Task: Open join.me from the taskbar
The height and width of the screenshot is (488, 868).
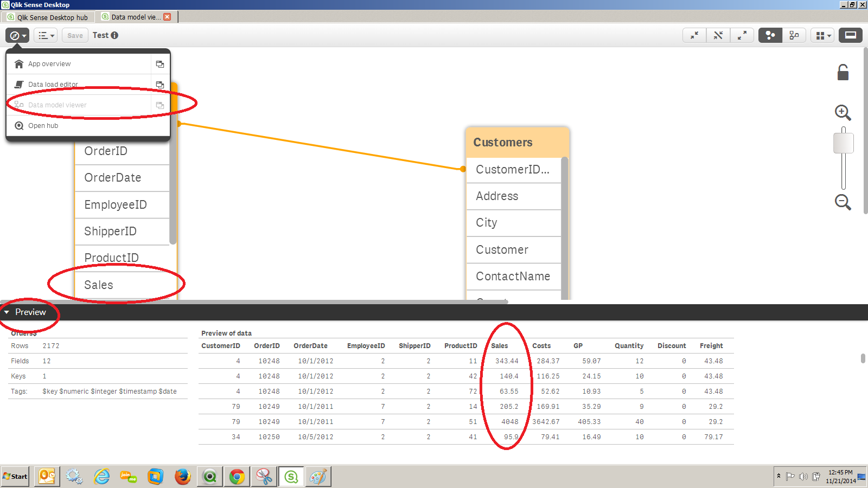Action: click(129, 477)
